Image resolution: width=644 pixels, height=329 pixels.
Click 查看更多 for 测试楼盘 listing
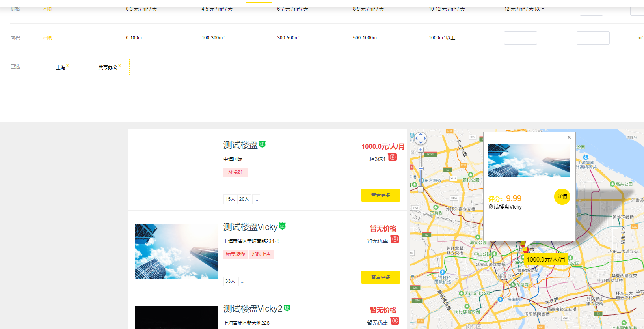[381, 195]
